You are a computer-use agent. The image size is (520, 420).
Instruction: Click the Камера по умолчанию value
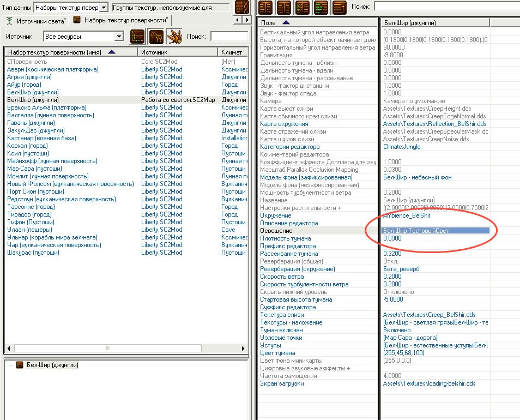pos(414,101)
